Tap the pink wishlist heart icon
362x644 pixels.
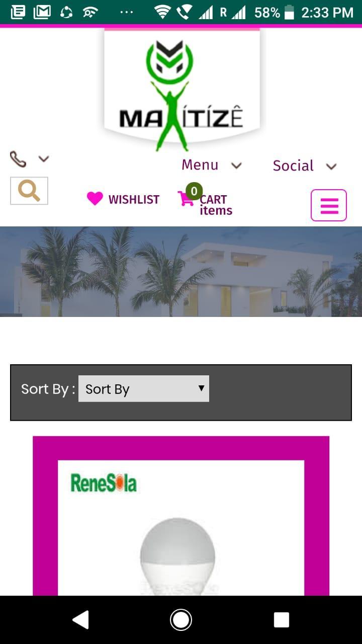tap(95, 199)
